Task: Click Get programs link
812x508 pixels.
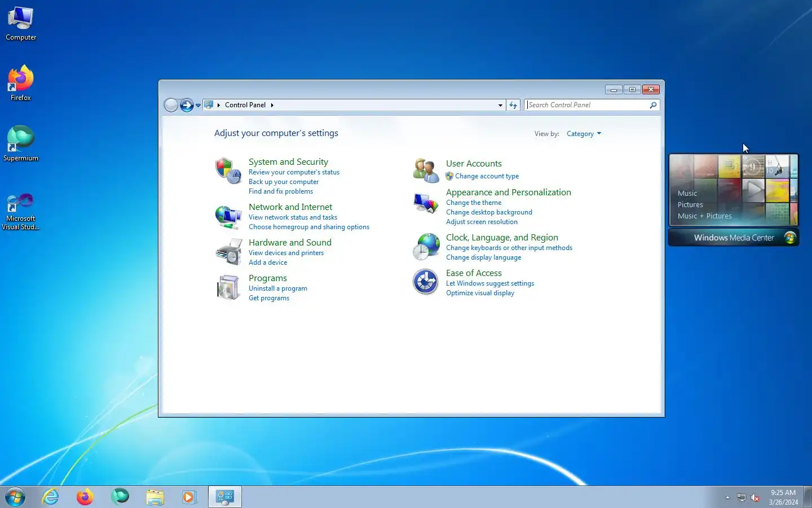Action: [x=269, y=298]
